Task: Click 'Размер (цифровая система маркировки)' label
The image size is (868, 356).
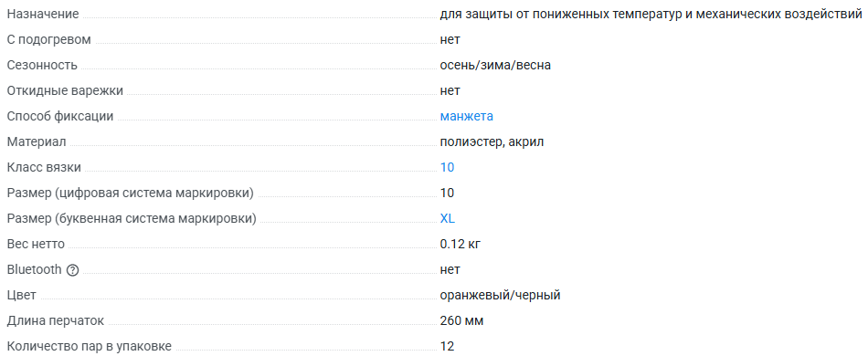Action: 130,193
